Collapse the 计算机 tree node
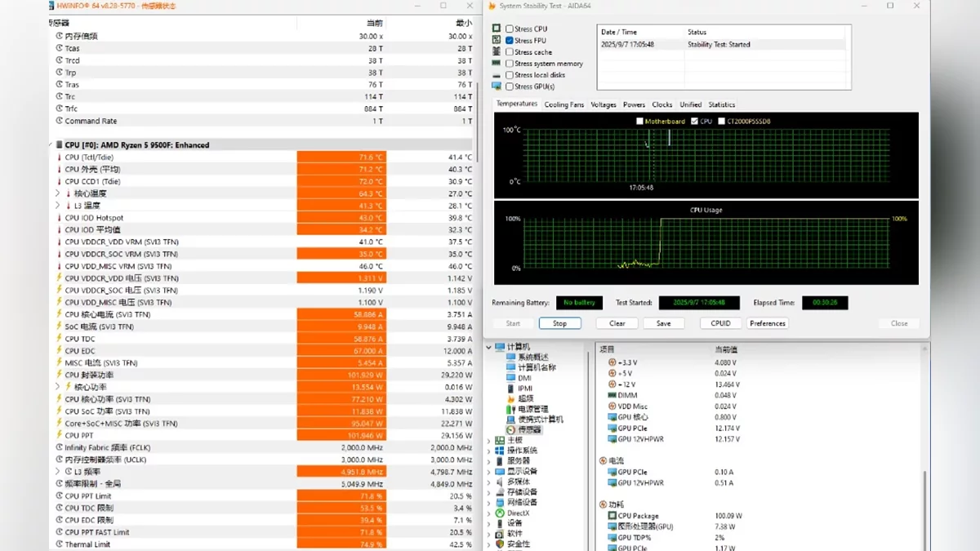Screen dimensions: 980x551 [x=489, y=347]
